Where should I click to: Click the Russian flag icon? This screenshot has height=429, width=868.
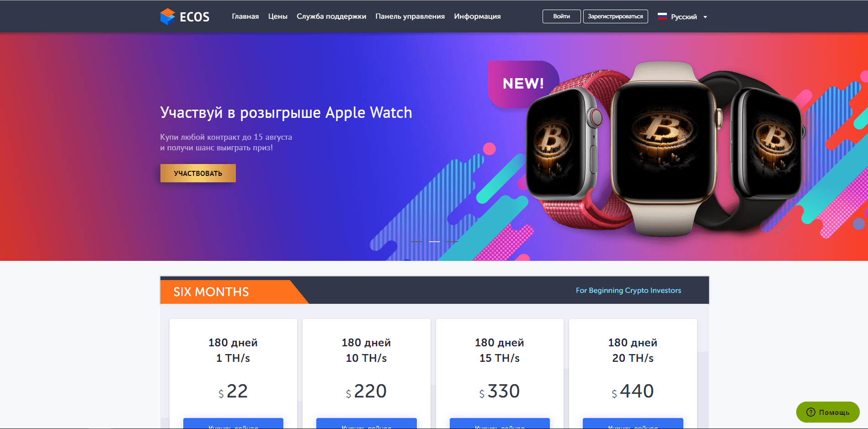(x=662, y=16)
